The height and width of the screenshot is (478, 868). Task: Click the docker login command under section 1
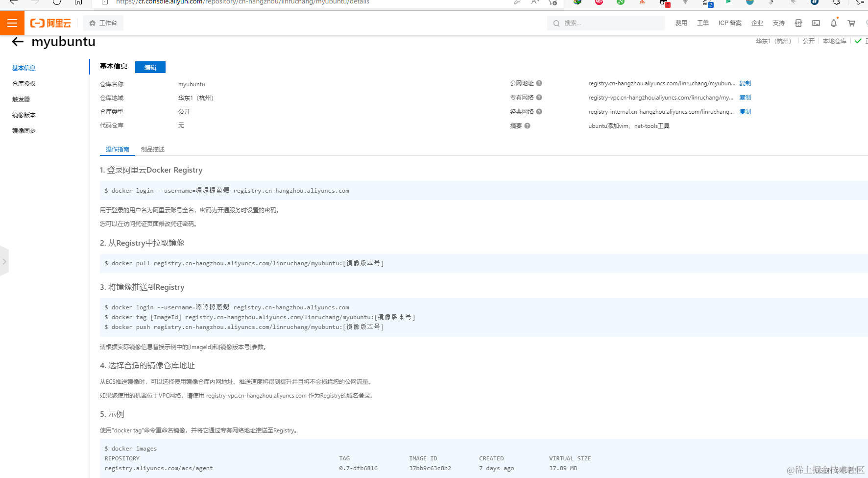coord(227,191)
